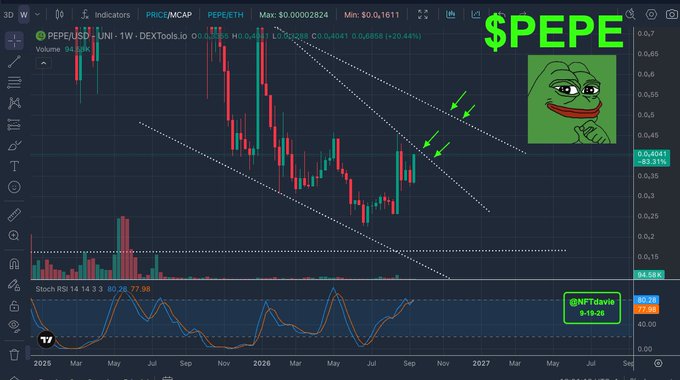This screenshot has height=380, width=680.
Task: Select the text annotation tool
Action: (14, 166)
